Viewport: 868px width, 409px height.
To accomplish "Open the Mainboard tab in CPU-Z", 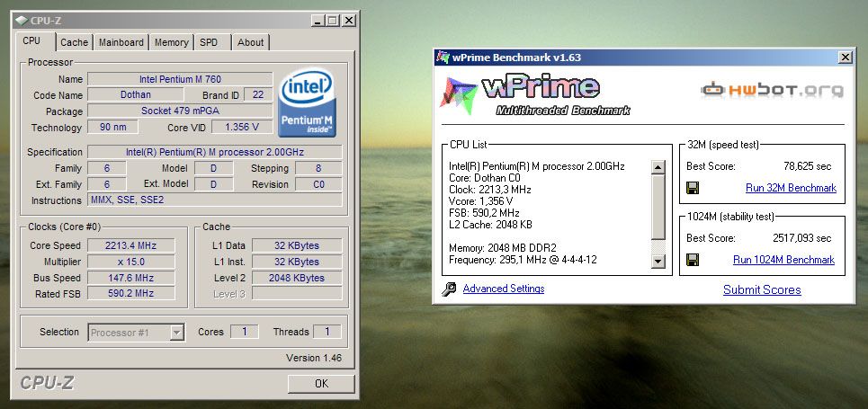I will click(121, 42).
